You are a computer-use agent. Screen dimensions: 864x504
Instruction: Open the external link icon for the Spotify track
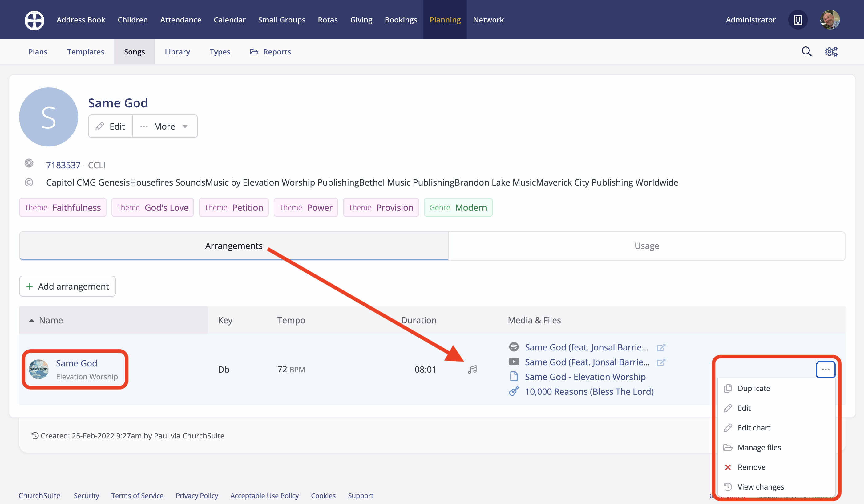pos(661,347)
